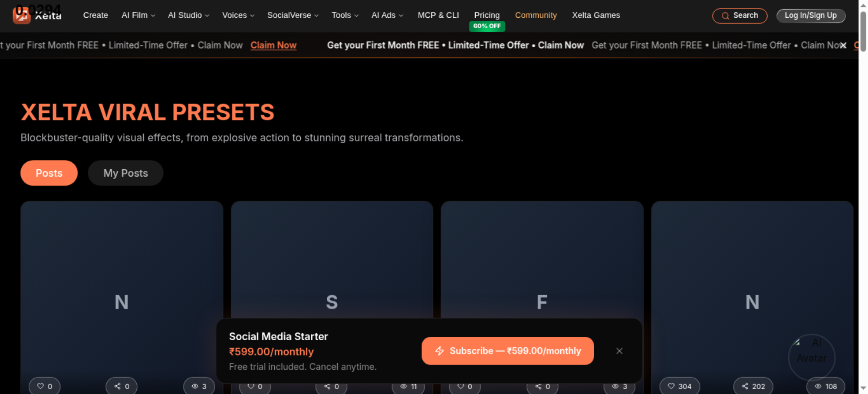Viewport: 868px width, 394px height.
Task: Click the underlined Claim Now link
Action: click(x=273, y=45)
